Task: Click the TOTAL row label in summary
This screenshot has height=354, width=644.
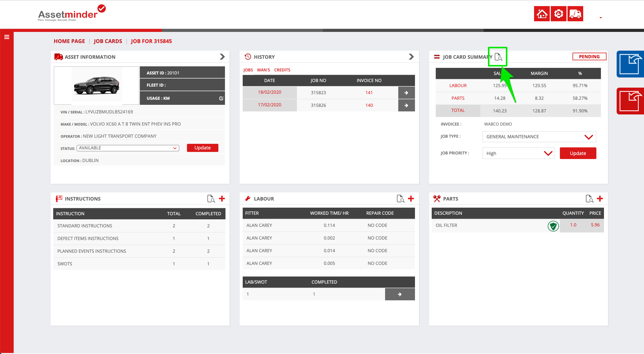Action: pos(458,110)
